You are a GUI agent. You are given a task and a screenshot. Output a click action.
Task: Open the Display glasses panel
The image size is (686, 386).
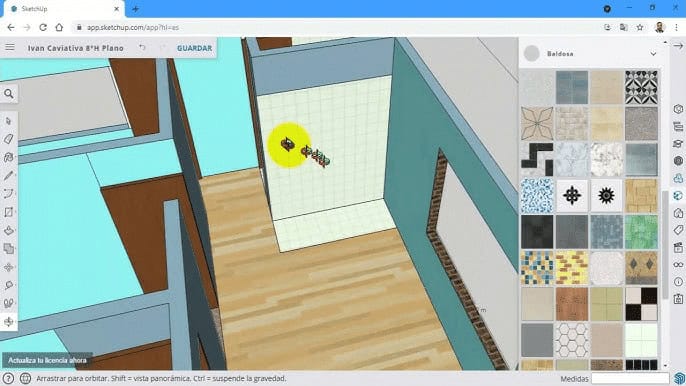tap(678, 265)
